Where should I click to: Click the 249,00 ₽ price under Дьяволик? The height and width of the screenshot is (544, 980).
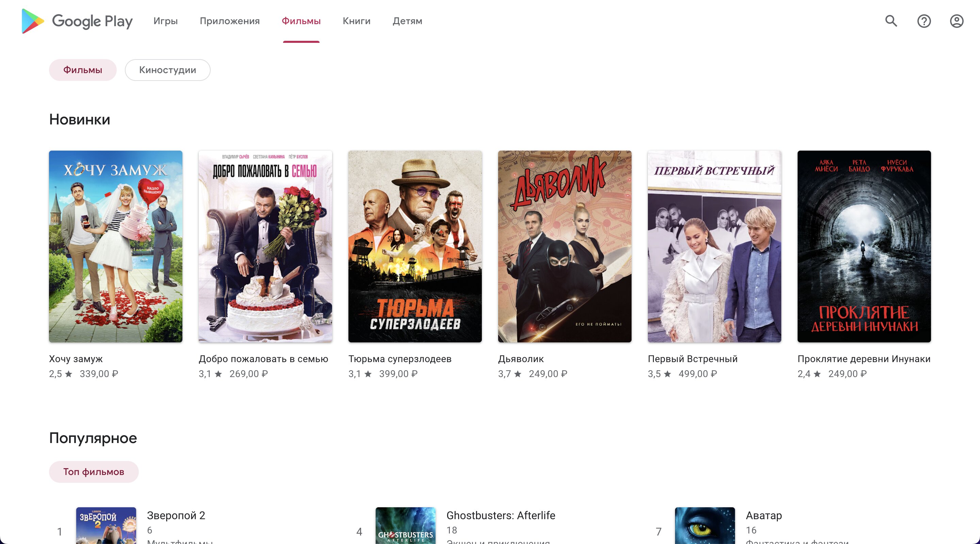click(548, 374)
